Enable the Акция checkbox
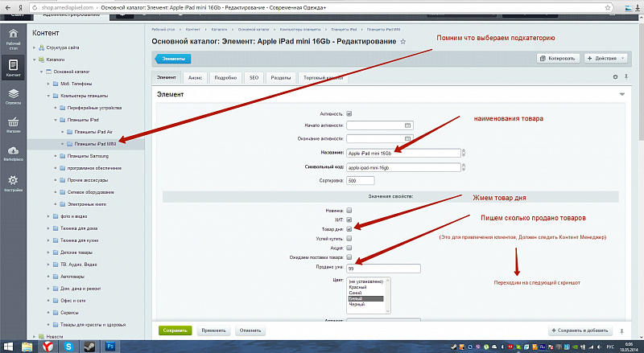This screenshot has width=644, height=353. (349, 248)
